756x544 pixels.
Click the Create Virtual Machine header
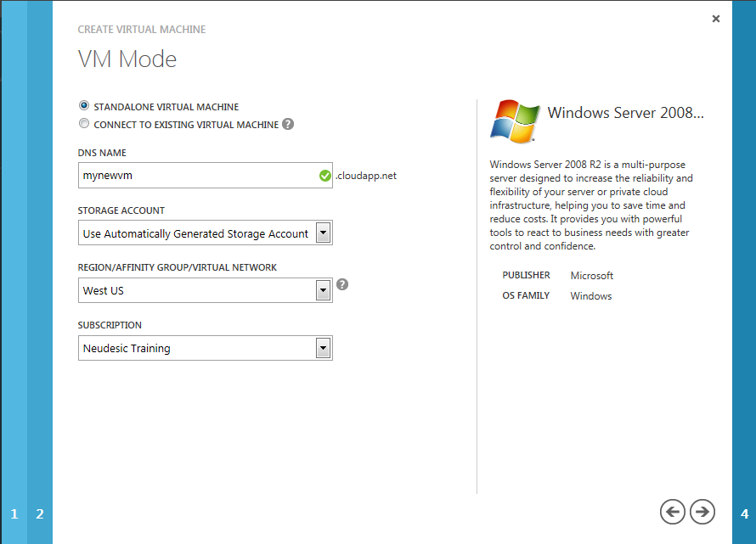click(141, 29)
